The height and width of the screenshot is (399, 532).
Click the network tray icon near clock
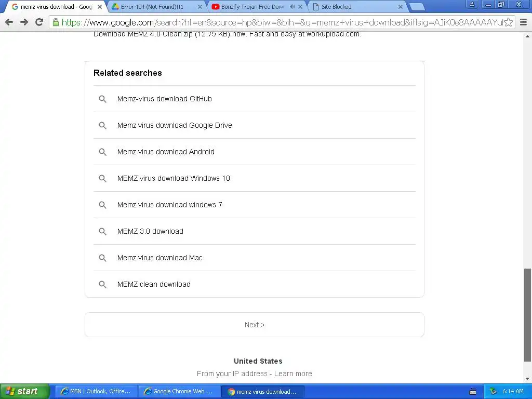[493, 391]
